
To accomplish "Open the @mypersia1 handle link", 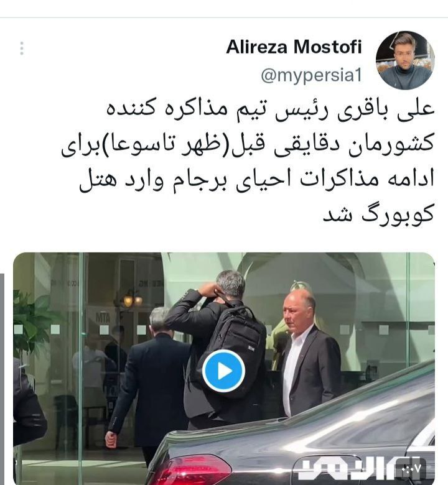I will point(311,75).
